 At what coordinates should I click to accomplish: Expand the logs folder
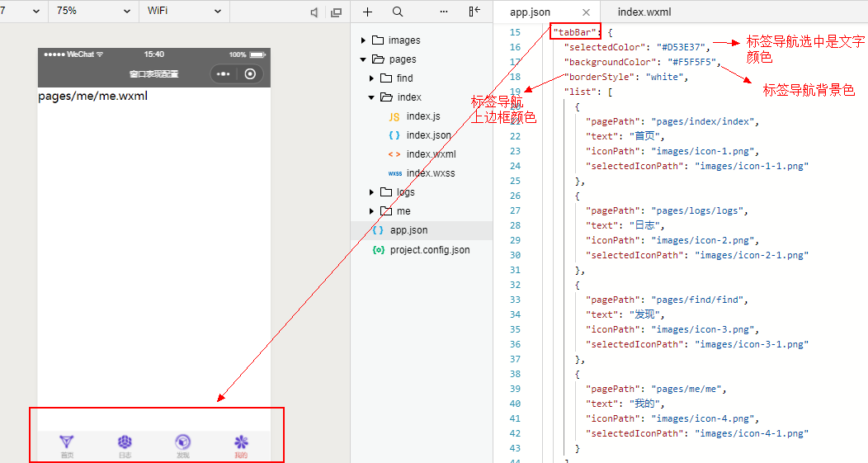click(372, 192)
